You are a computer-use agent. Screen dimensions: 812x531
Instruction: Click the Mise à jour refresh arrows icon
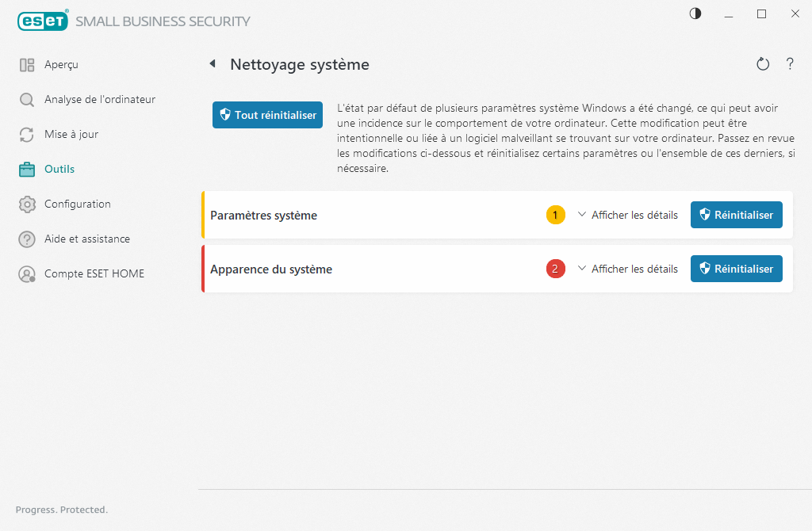[x=27, y=135]
